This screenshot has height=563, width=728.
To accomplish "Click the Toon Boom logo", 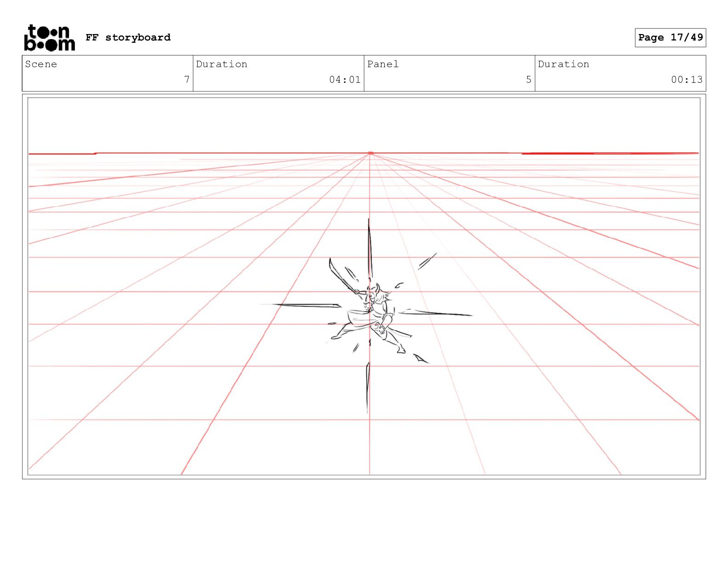I will coord(49,38).
